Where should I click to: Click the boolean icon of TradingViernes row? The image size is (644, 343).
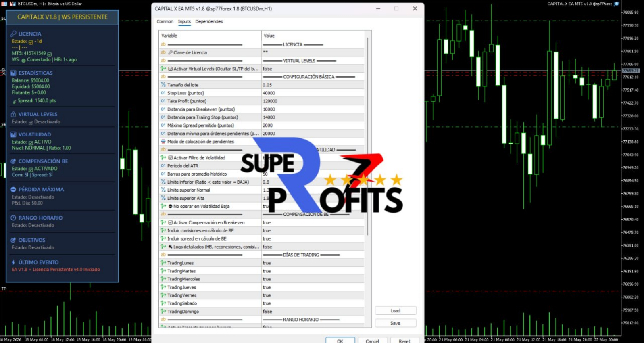163,295
